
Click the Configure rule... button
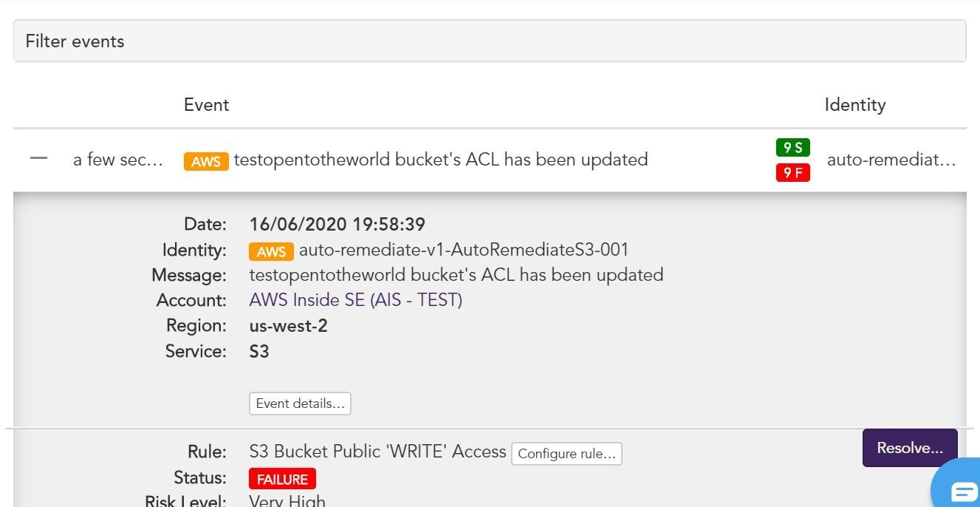pos(566,454)
